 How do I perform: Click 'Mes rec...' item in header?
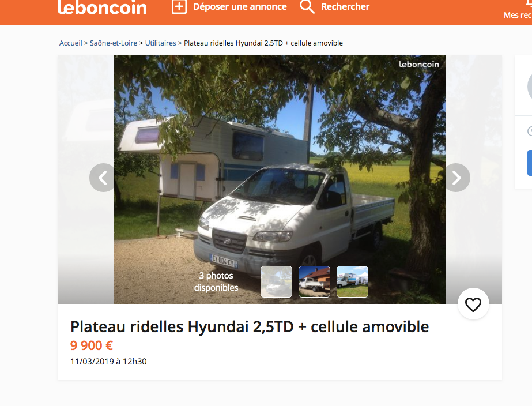point(518,15)
